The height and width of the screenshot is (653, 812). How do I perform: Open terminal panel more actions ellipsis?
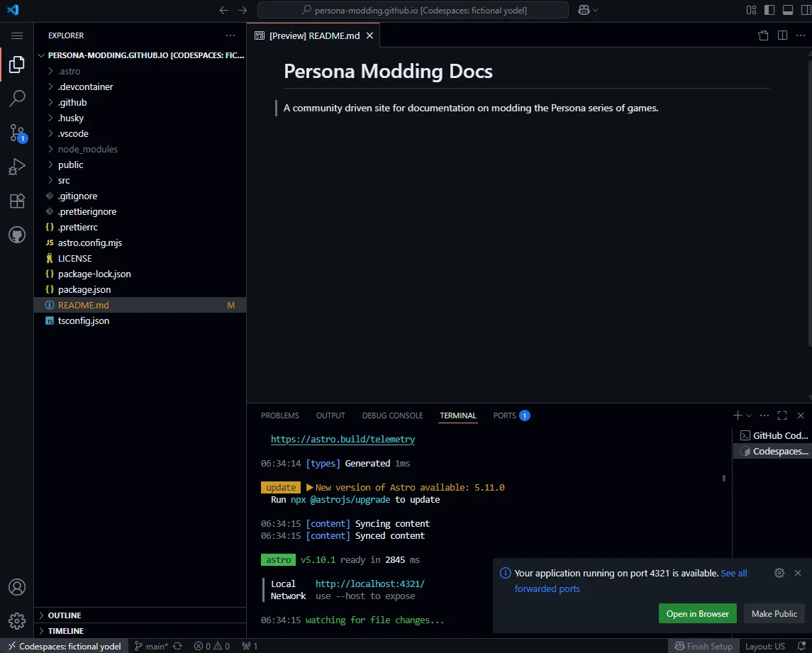tap(764, 415)
